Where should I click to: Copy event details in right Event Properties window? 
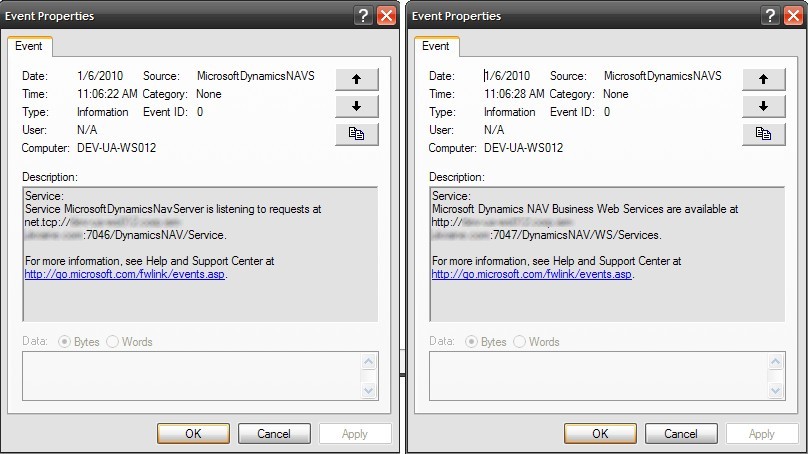(x=764, y=134)
